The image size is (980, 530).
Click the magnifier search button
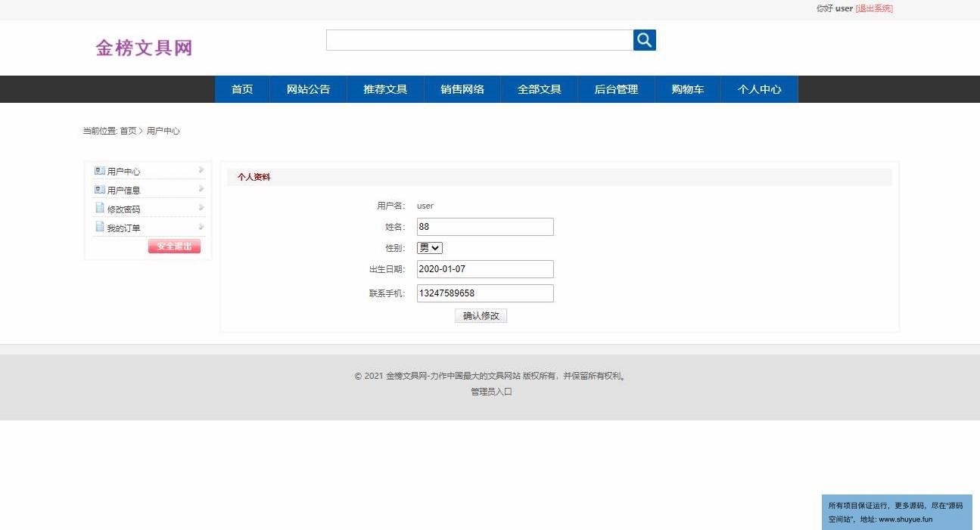click(645, 40)
